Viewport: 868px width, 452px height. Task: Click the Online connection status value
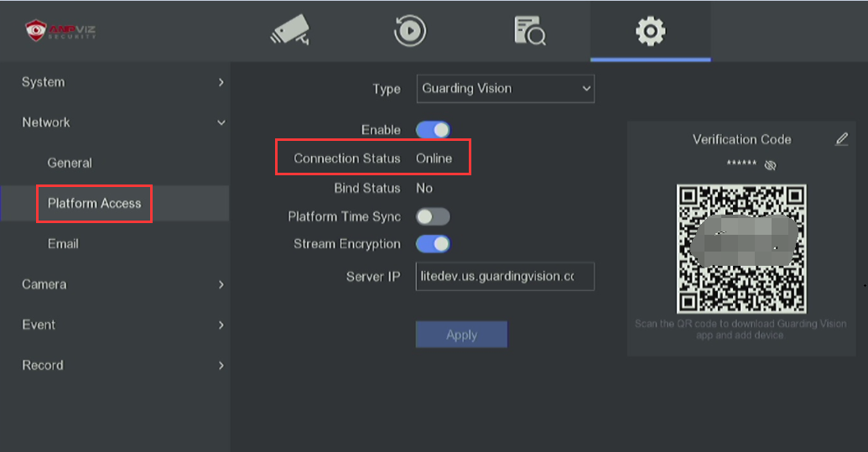[x=434, y=158]
